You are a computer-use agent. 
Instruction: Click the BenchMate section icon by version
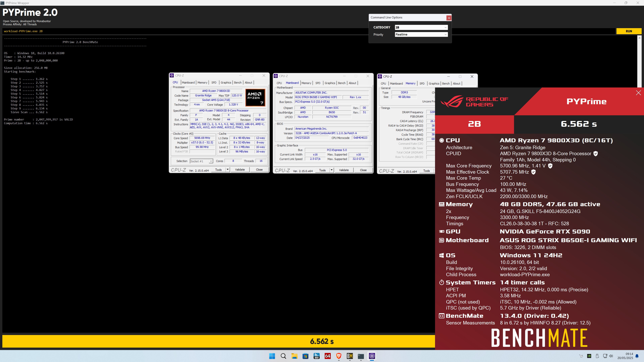point(442,316)
